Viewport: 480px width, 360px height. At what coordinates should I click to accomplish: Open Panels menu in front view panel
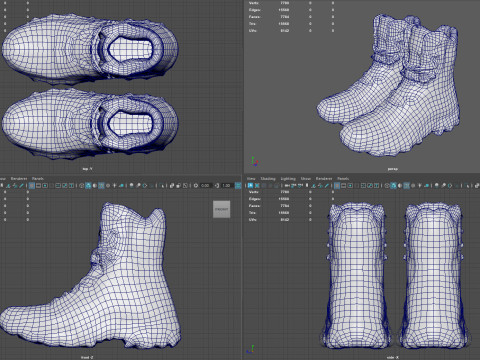[x=38, y=178]
